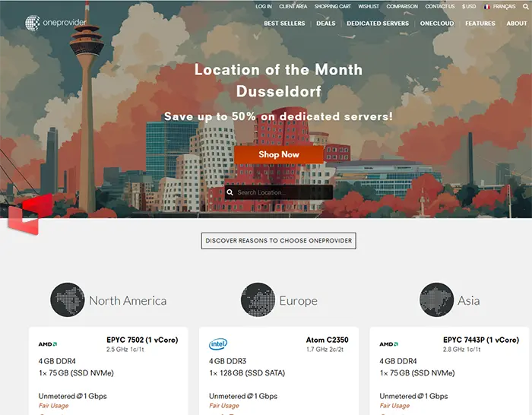
Task: Click the red floating widget on left edge
Action: (30, 213)
